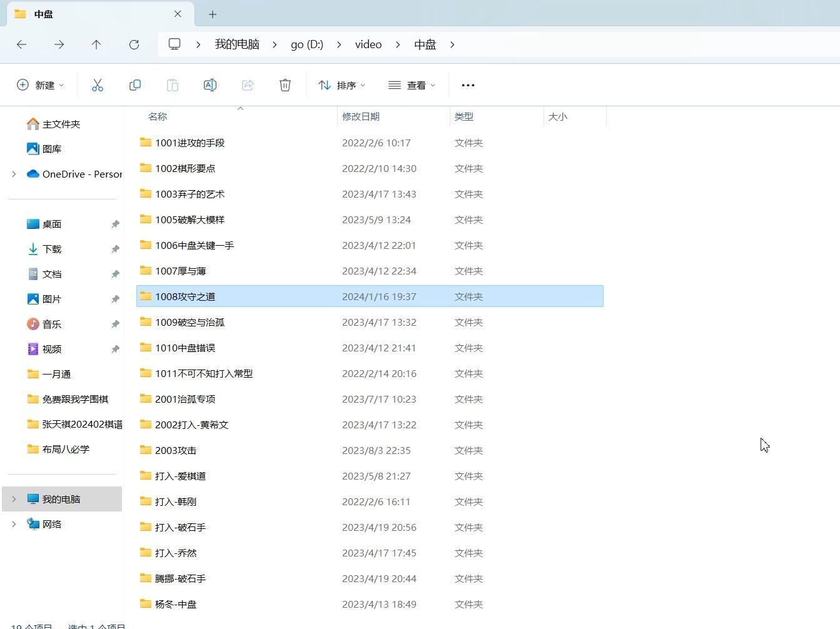The height and width of the screenshot is (629, 840).
Task: Select folder 1011不可不知打入常型
Action: click(x=370, y=373)
